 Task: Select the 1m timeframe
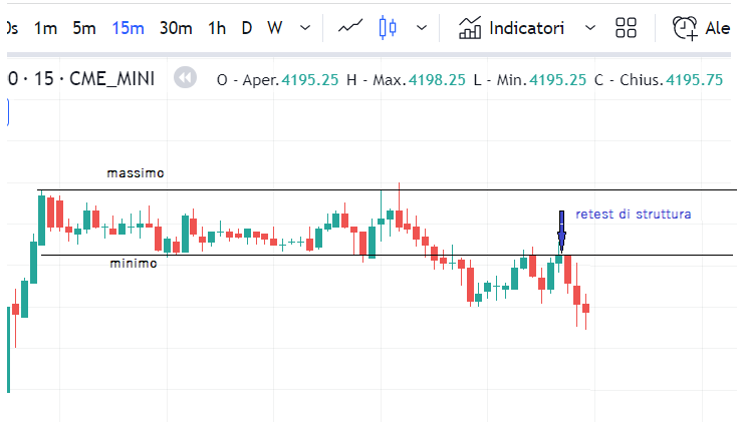[x=45, y=28]
